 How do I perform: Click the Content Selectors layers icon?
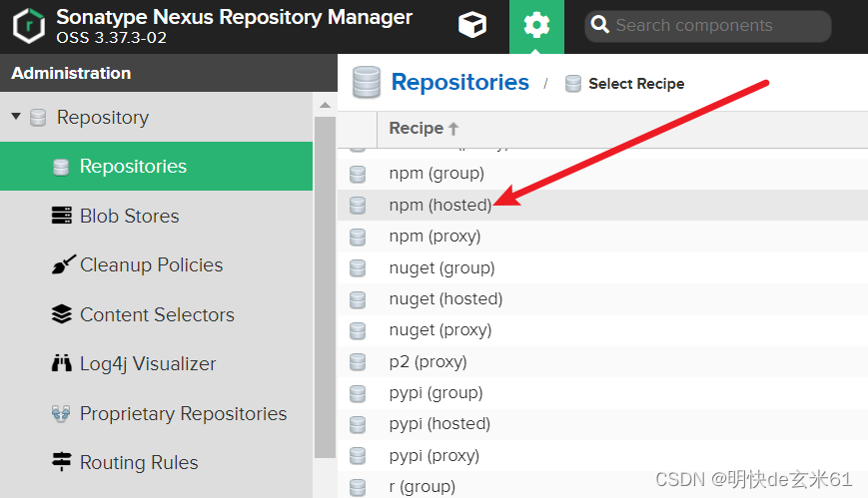tap(62, 313)
